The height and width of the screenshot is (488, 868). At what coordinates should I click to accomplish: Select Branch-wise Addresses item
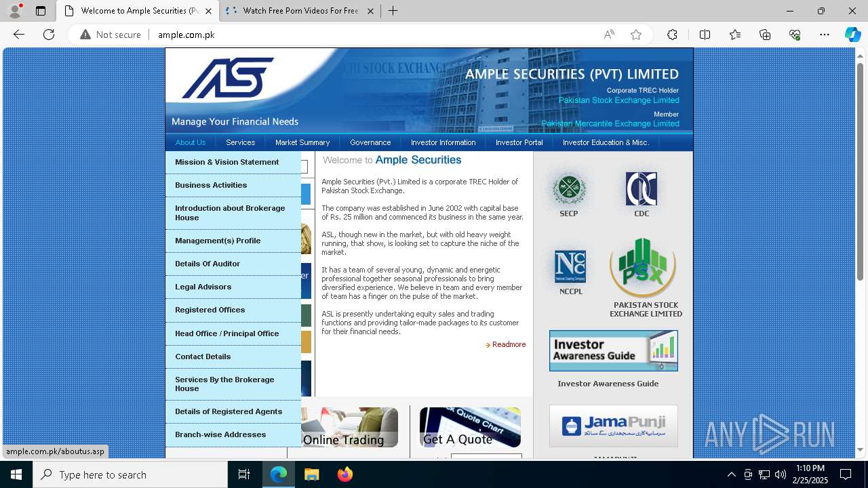pos(233,435)
